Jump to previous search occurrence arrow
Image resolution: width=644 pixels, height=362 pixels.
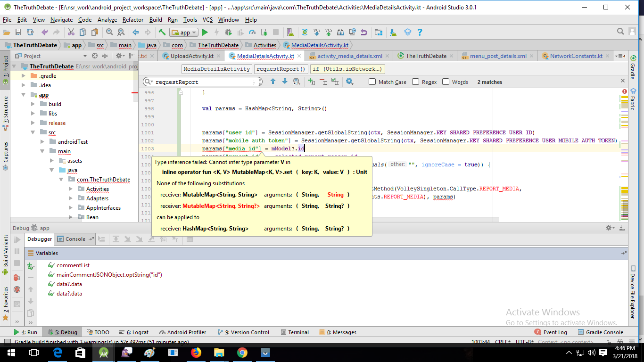pyautogui.click(x=272, y=82)
